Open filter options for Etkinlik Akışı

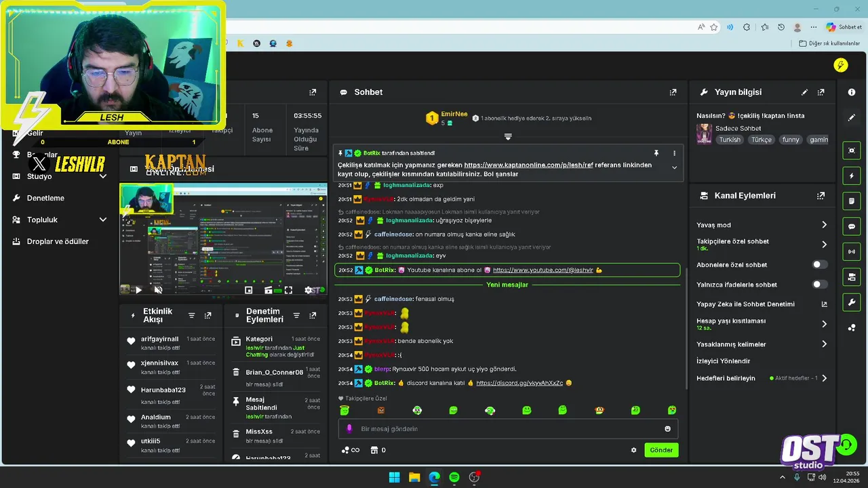pyautogui.click(x=191, y=316)
